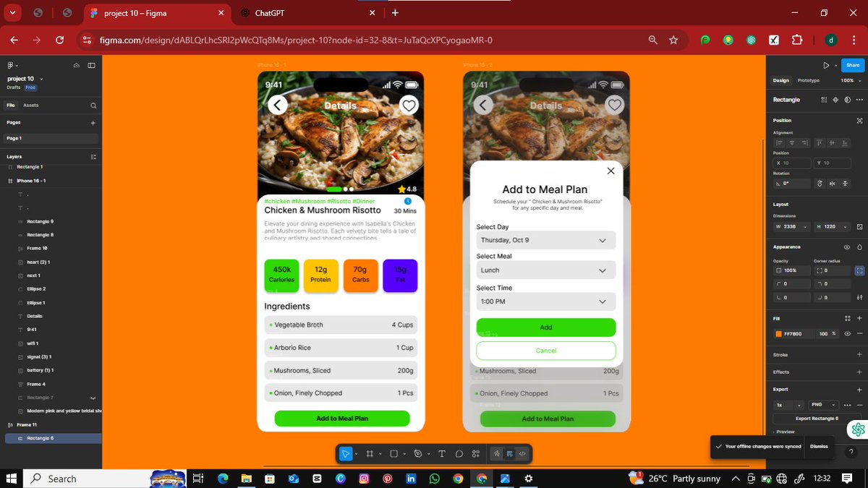Image resolution: width=868 pixels, height=488 pixels.
Task: Add a new fill with plus icon
Action: (x=859, y=318)
